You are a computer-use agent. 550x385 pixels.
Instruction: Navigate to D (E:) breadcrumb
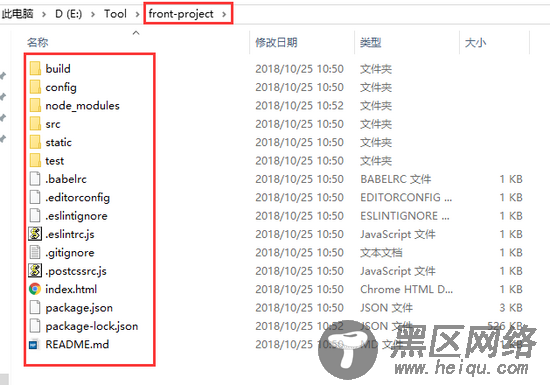click(x=69, y=14)
